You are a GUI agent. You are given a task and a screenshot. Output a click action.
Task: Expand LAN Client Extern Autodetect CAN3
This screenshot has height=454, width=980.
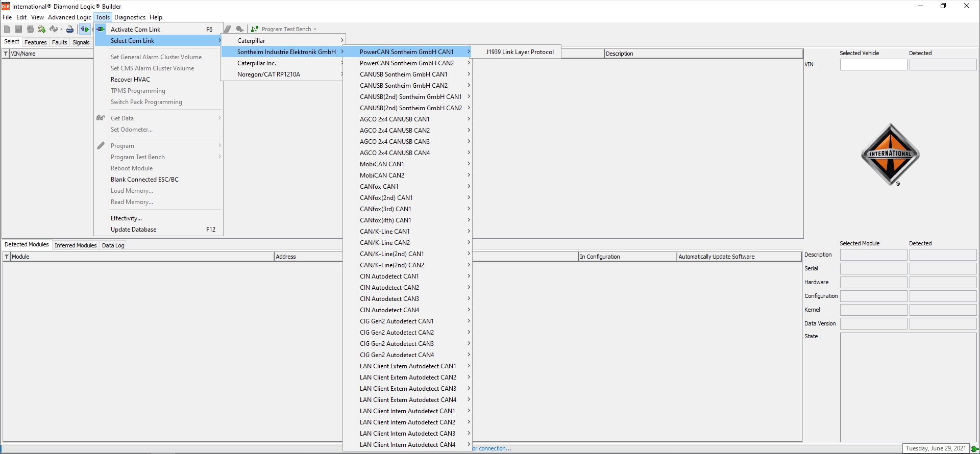pos(407,389)
